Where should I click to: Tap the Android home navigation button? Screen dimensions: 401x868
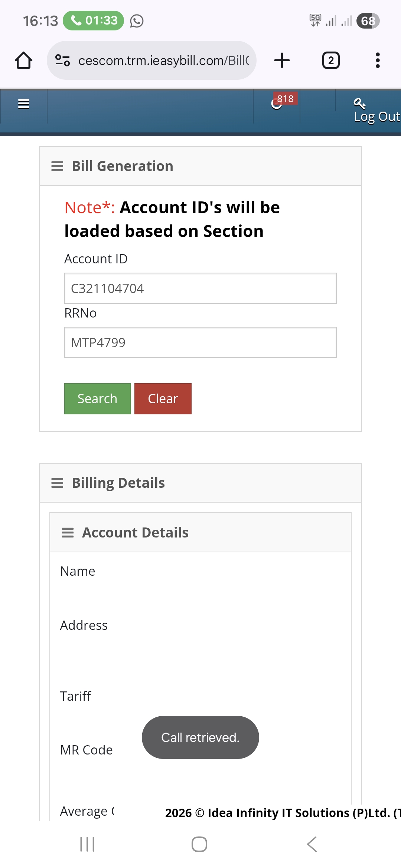(199, 844)
